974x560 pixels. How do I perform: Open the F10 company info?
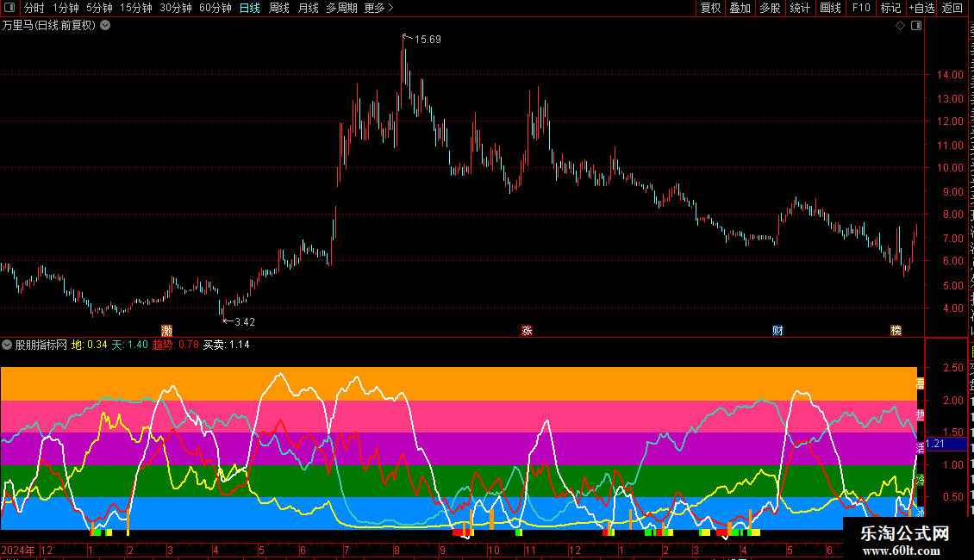click(x=861, y=8)
